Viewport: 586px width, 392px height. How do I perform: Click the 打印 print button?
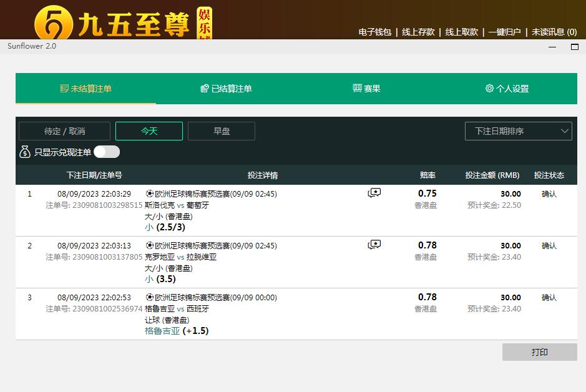pos(539,352)
